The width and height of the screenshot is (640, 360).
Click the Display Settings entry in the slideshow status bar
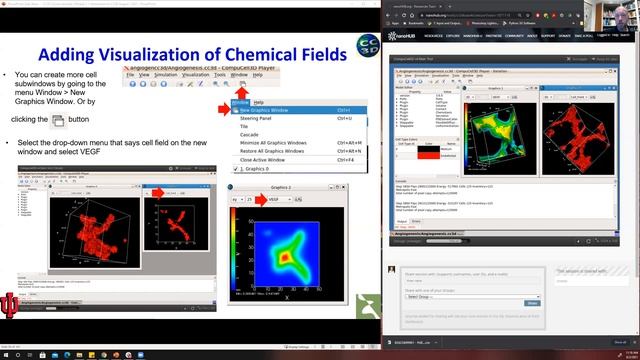tap(297, 347)
